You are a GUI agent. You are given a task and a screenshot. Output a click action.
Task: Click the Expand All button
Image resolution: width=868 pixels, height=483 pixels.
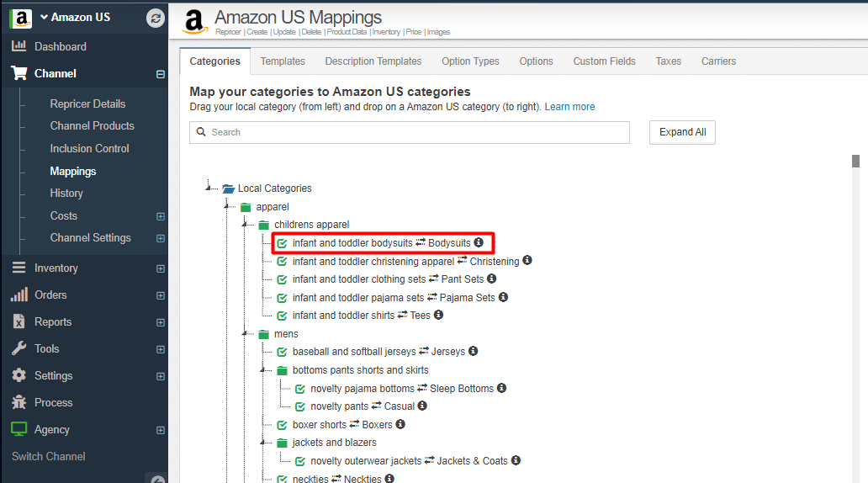[682, 132]
